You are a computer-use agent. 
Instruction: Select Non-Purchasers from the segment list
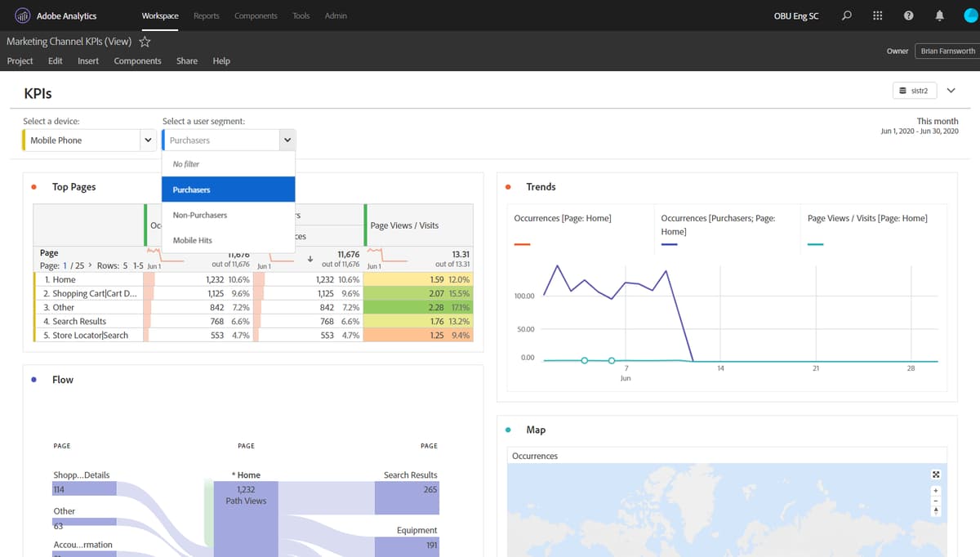(x=200, y=215)
